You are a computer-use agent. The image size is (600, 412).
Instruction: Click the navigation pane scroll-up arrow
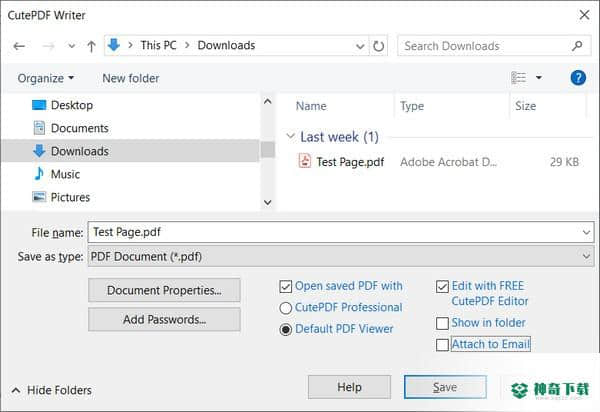pyautogui.click(x=268, y=101)
